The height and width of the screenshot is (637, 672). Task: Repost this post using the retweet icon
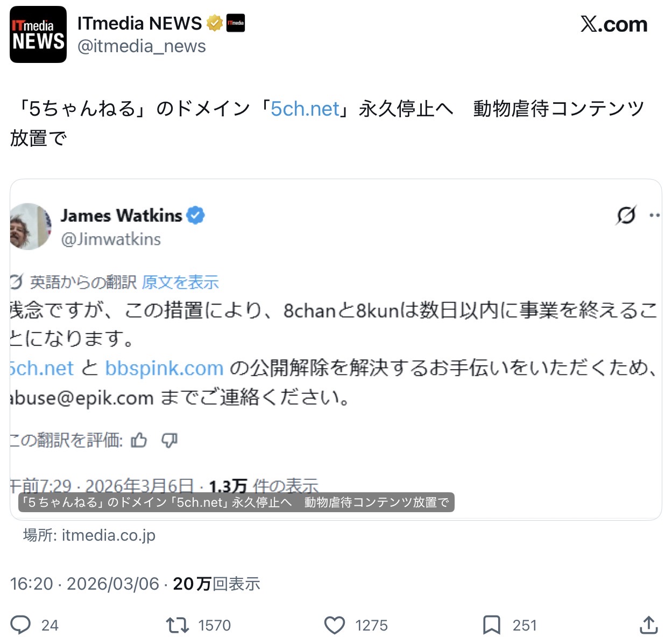(x=177, y=625)
